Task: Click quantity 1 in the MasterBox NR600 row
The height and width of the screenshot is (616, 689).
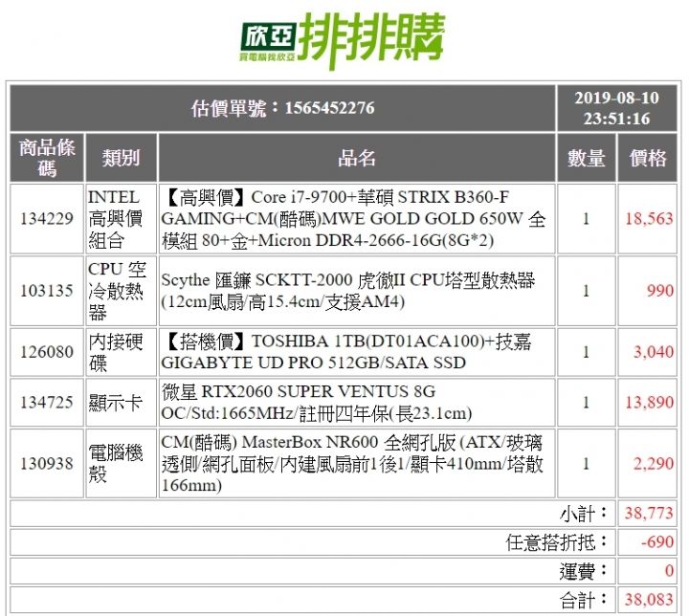Action: pos(587,464)
